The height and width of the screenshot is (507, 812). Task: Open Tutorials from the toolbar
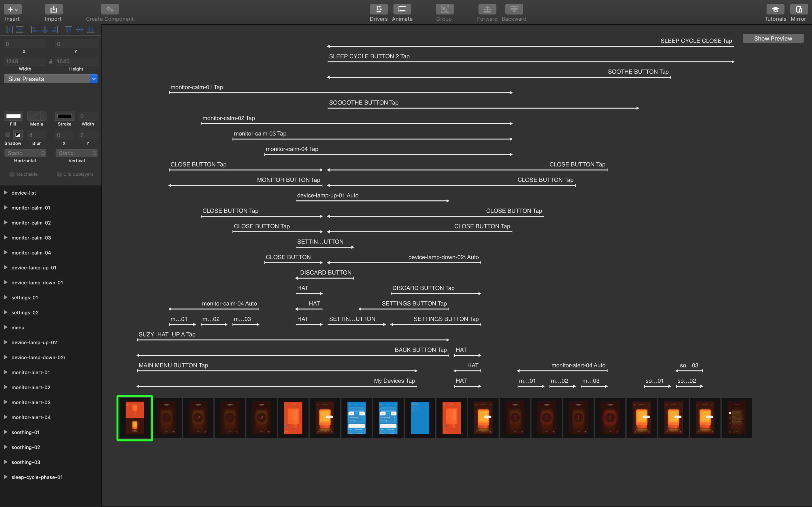point(775,10)
